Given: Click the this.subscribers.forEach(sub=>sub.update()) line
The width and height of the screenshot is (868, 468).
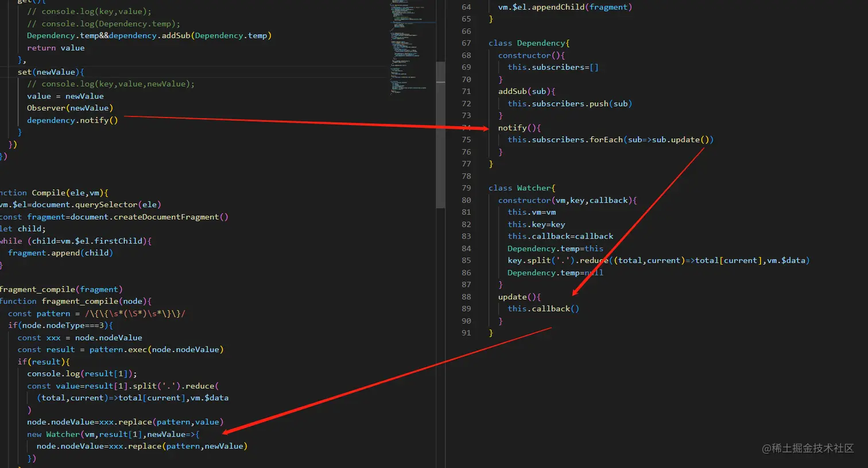Looking at the screenshot, I should tap(610, 139).
